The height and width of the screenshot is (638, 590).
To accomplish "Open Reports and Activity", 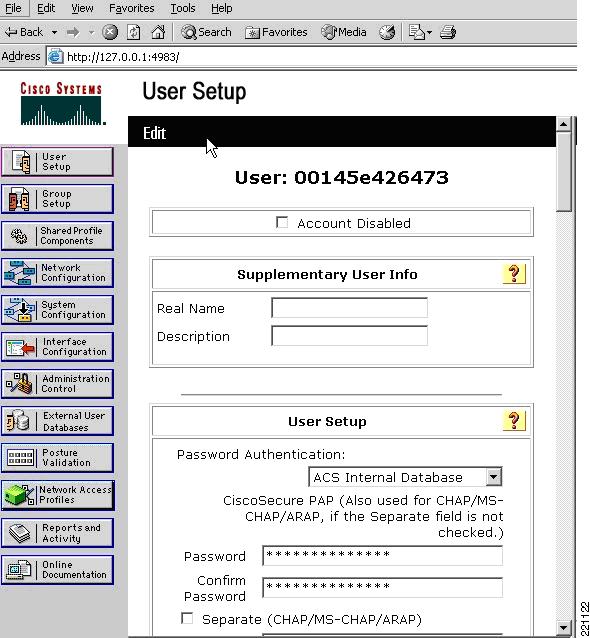I will coord(57,533).
